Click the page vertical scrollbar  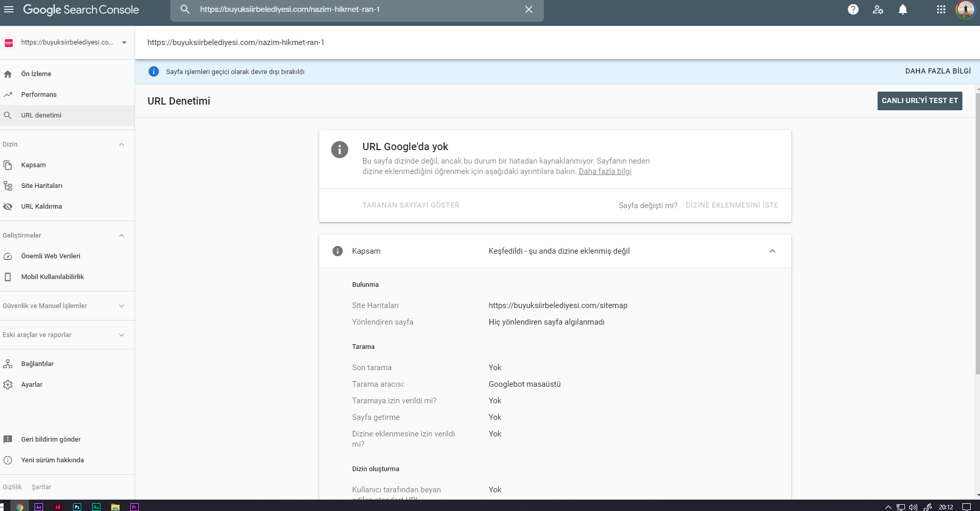[x=977, y=233]
